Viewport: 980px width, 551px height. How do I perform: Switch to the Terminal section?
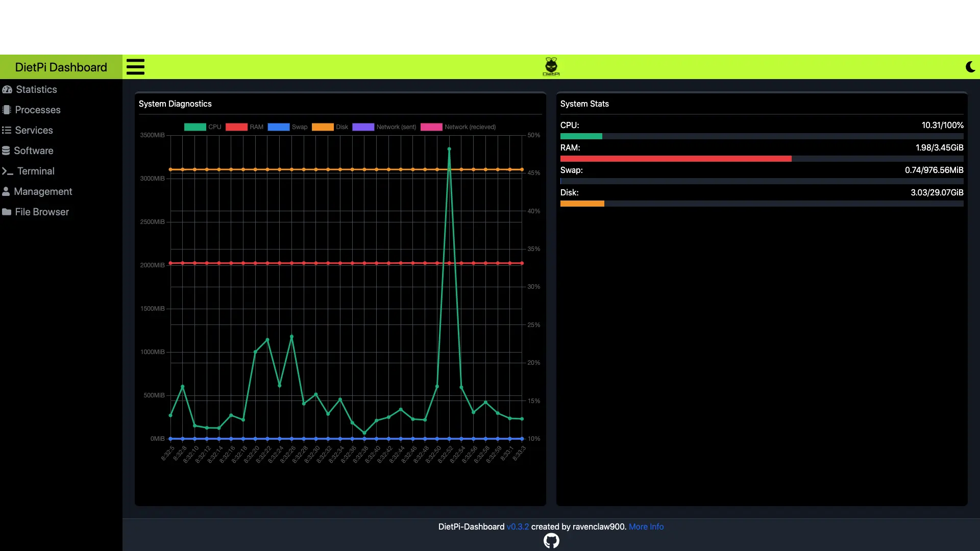pos(34,171)
